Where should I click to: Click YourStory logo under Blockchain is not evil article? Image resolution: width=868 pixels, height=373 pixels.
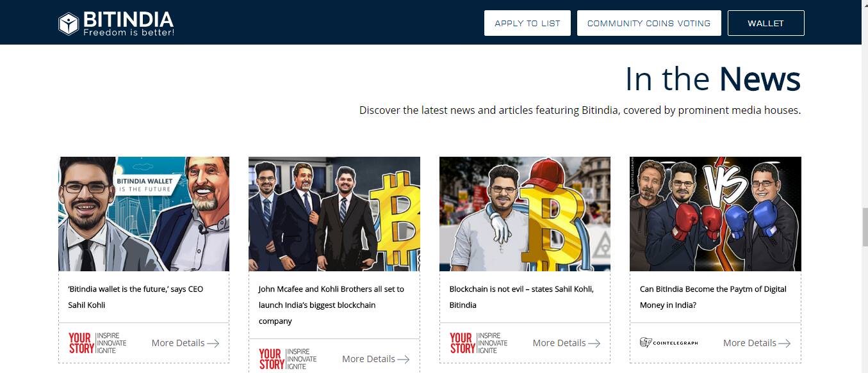click(x=479, y=343)
